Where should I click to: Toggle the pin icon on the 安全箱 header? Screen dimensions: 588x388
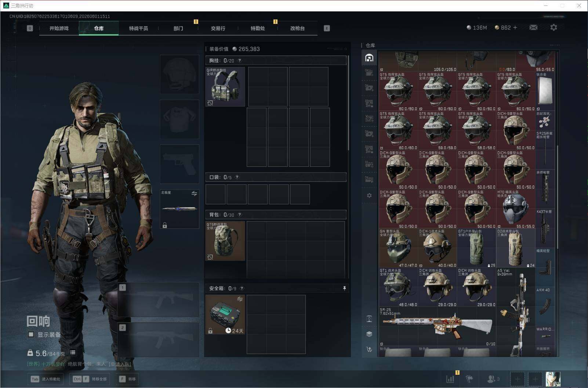(344, 288)
